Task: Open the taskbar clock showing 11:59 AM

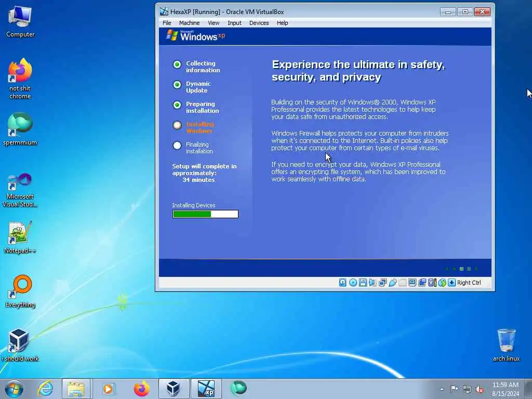Action: 506,389
